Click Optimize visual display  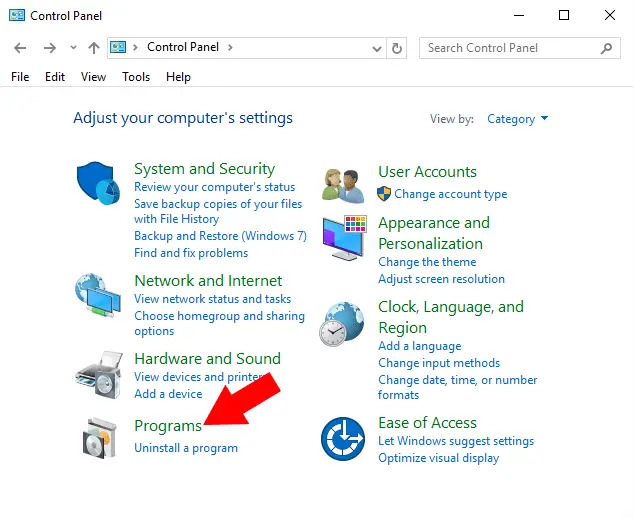[439, 458]
